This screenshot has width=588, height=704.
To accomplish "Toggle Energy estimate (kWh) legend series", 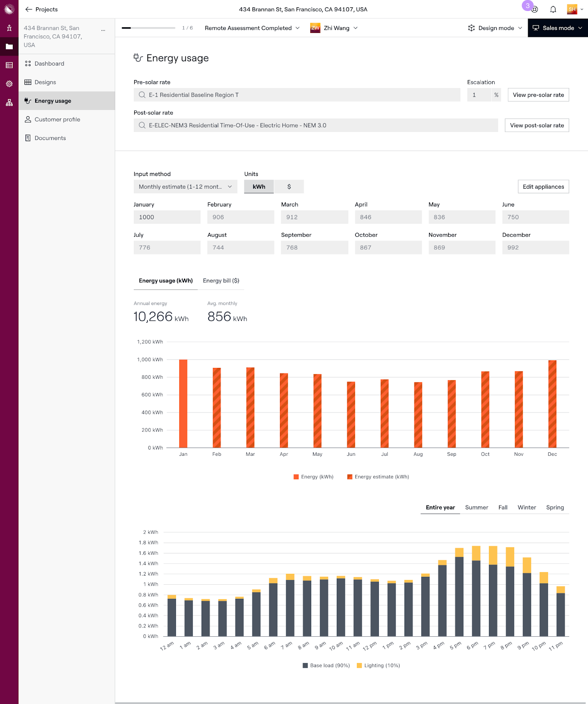I will pos(378,477).
